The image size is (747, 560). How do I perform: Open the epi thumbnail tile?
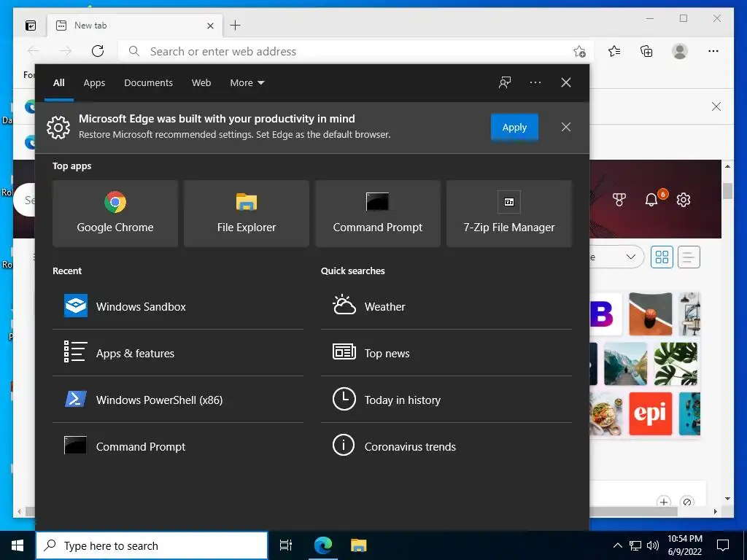tap(650, 414)
